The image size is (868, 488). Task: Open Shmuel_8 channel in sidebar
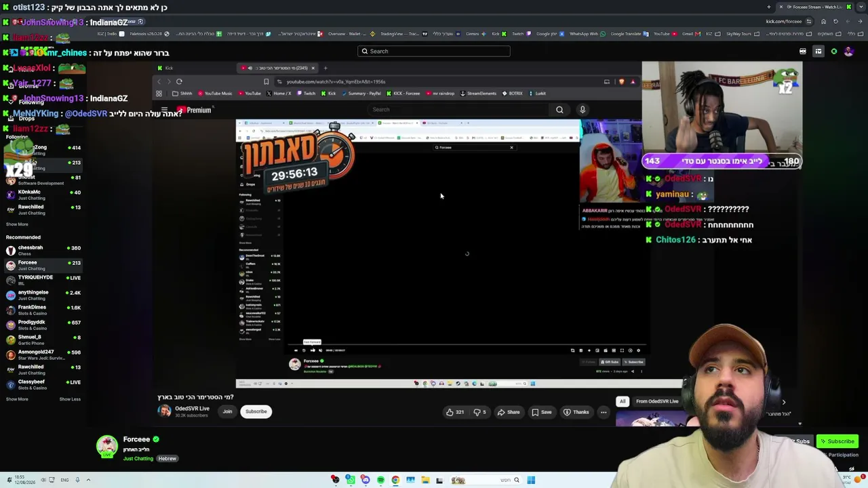[43, 340]
